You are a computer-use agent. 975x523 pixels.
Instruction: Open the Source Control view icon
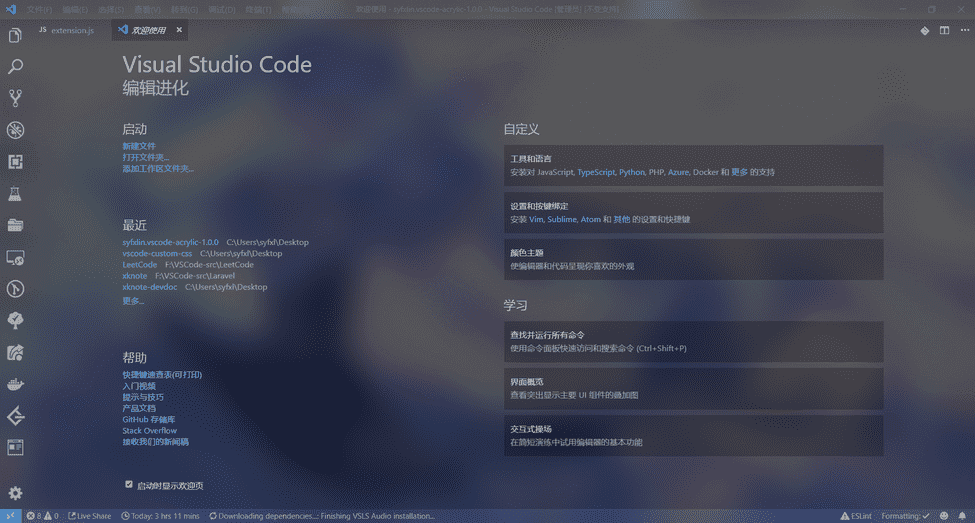click(x=15, y=98)
